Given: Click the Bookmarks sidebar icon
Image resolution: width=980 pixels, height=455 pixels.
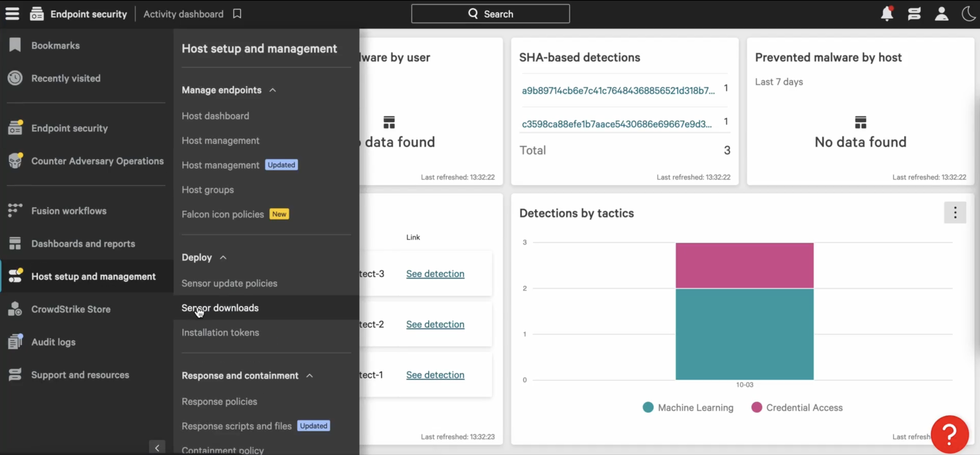Looking at the screenshot, I should coord(15,45).
